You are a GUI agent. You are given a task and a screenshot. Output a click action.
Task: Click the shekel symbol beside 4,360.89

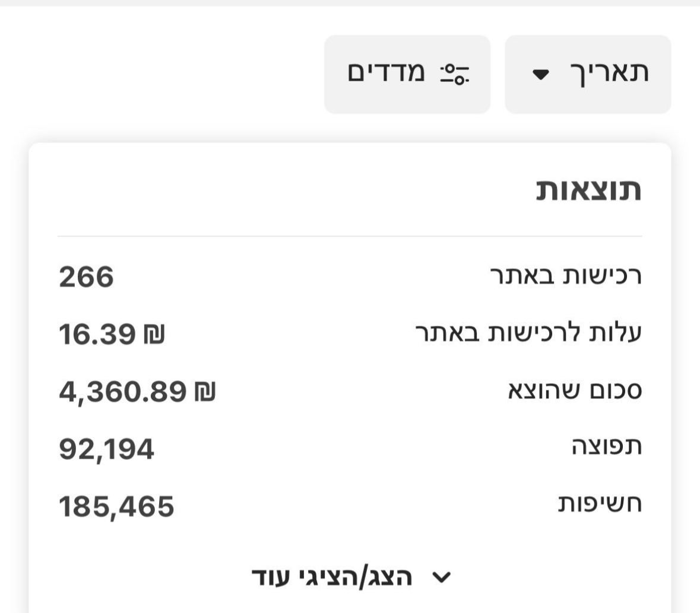click(204, 392)
